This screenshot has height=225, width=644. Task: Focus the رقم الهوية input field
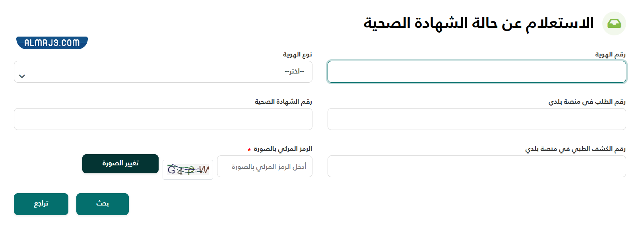[476, 72]
